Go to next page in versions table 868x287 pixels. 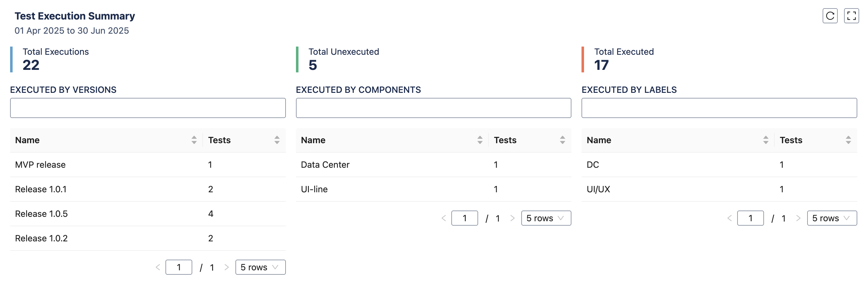click(x=226, y=267)
